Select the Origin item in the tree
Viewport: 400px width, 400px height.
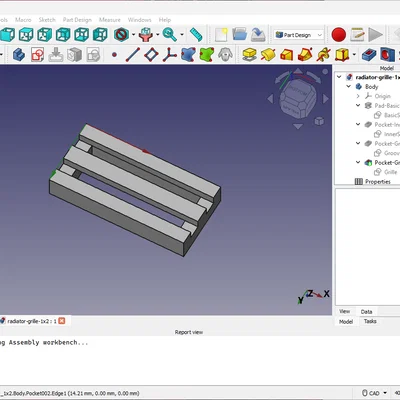click(x=382, y=96)
